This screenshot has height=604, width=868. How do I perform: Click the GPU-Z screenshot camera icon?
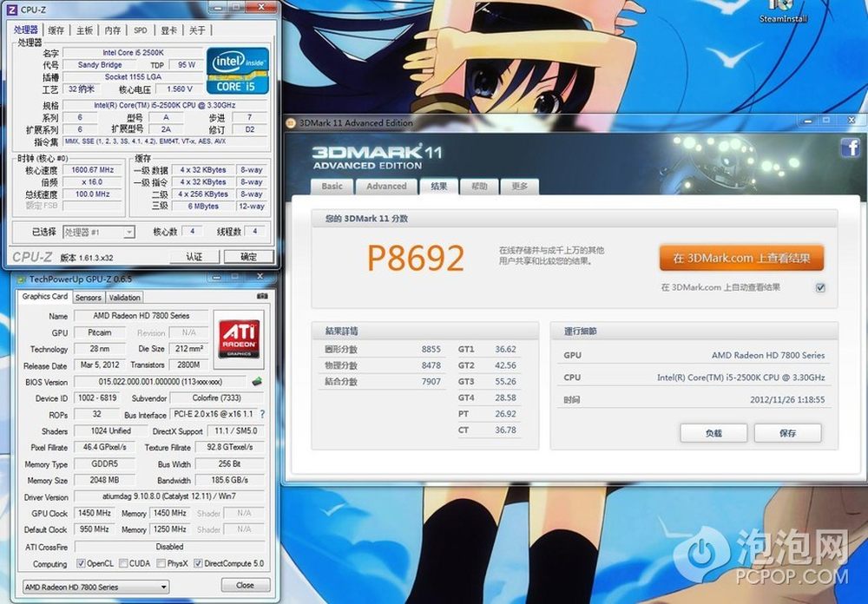point(262,296)
